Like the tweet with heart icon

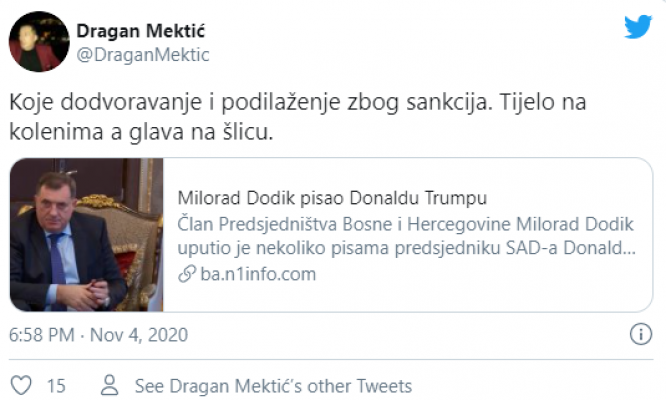point(20,386)
